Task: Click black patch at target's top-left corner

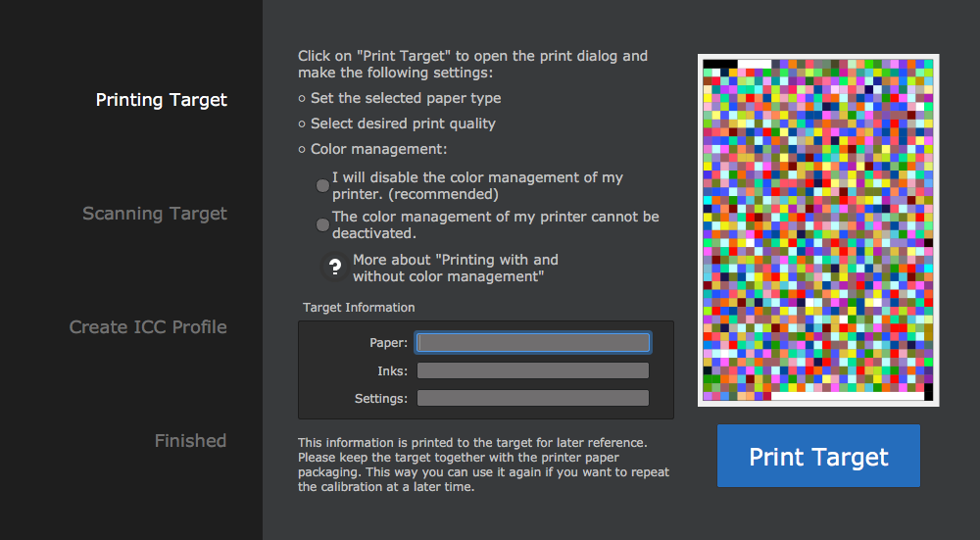Action: click(x=719, y=65)
